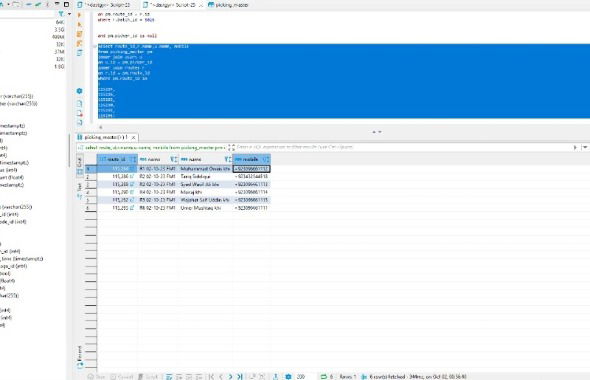Open the picking_master table tab in editor
This screenshot has width=590, height=380.
tap(228, 5)
